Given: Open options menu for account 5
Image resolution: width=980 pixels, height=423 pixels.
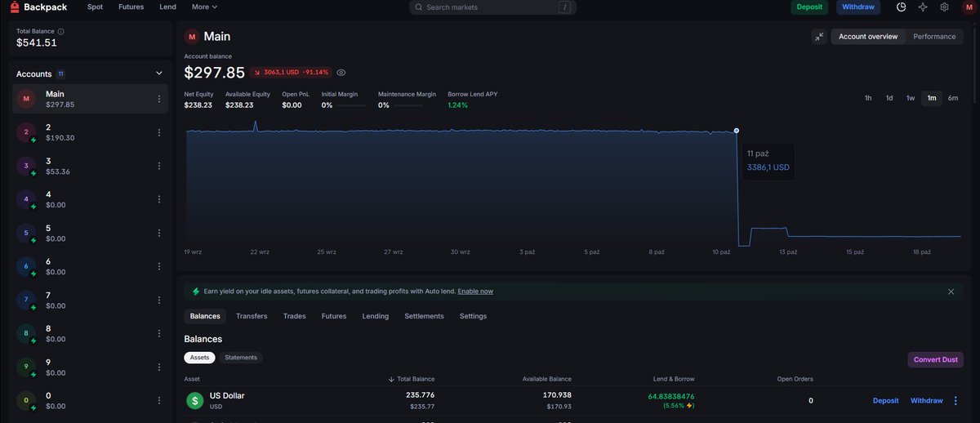Looking at the screenshot, I should pyautogui.click(x=159, y=233).
